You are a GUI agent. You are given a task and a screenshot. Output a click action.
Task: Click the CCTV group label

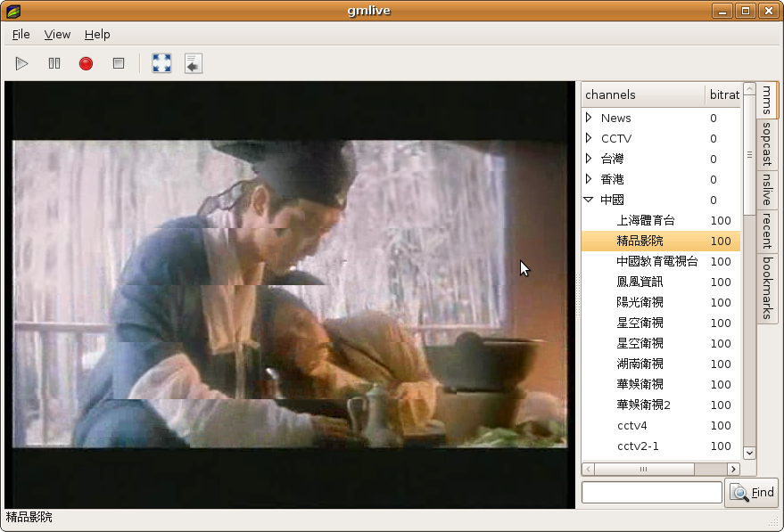pyautogui.click(x=616, y=138)
